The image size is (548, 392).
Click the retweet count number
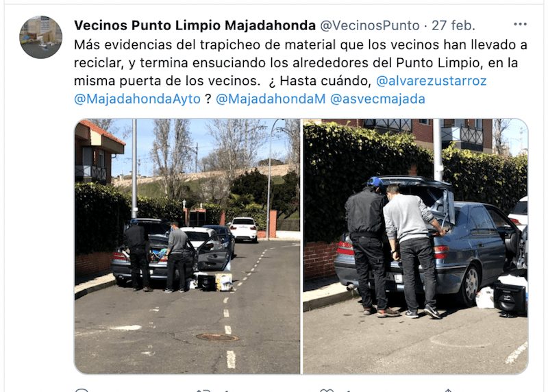click(226, 391)
